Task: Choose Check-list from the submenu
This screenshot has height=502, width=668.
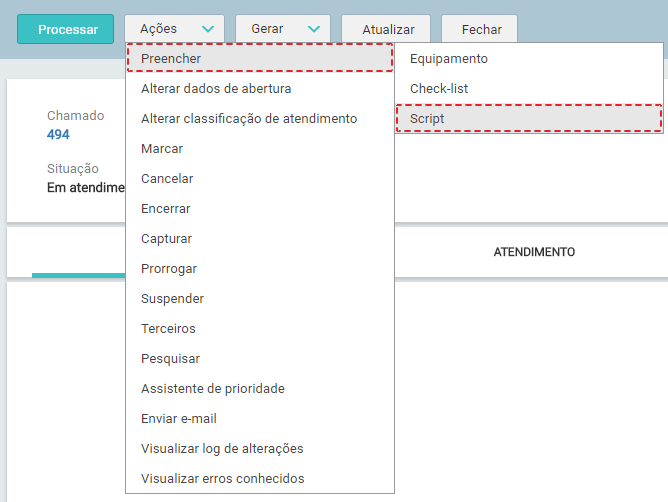Action: (x=529, y=89)
